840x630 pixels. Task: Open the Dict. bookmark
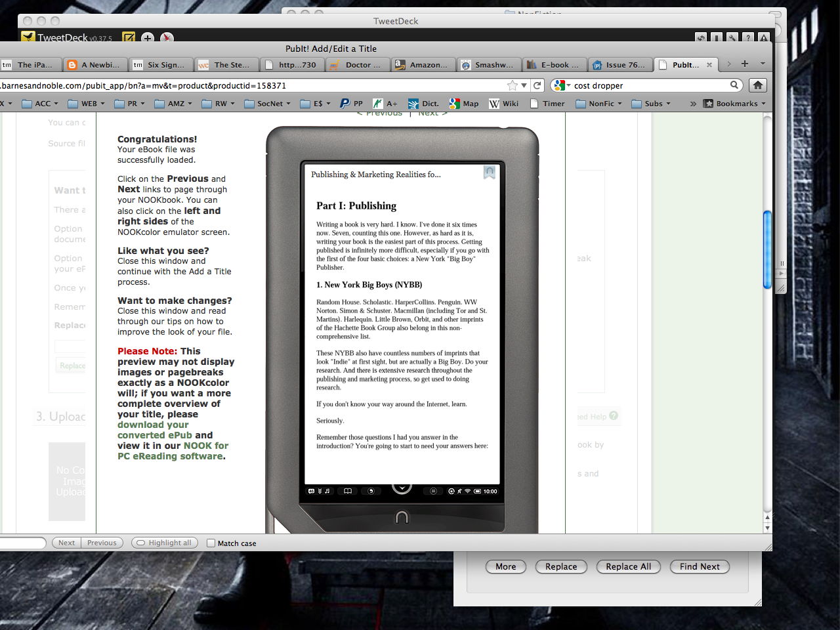423,104
